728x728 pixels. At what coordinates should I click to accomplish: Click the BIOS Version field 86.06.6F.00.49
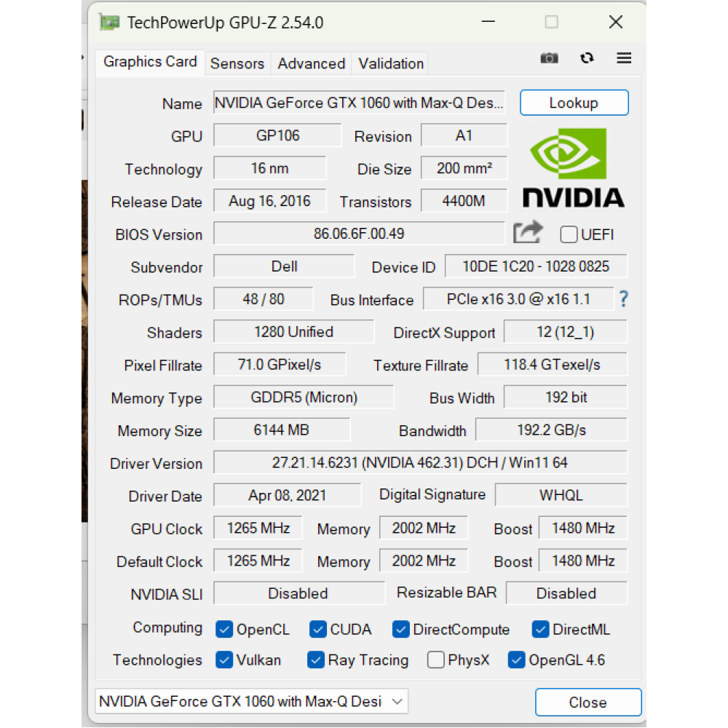coord(359,233)
